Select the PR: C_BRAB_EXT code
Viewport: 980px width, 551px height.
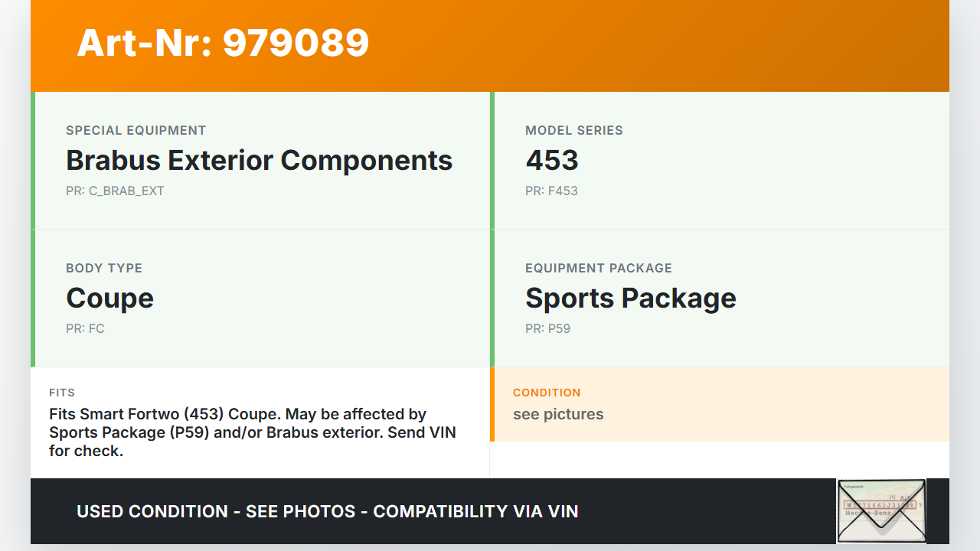coord(115,191)
